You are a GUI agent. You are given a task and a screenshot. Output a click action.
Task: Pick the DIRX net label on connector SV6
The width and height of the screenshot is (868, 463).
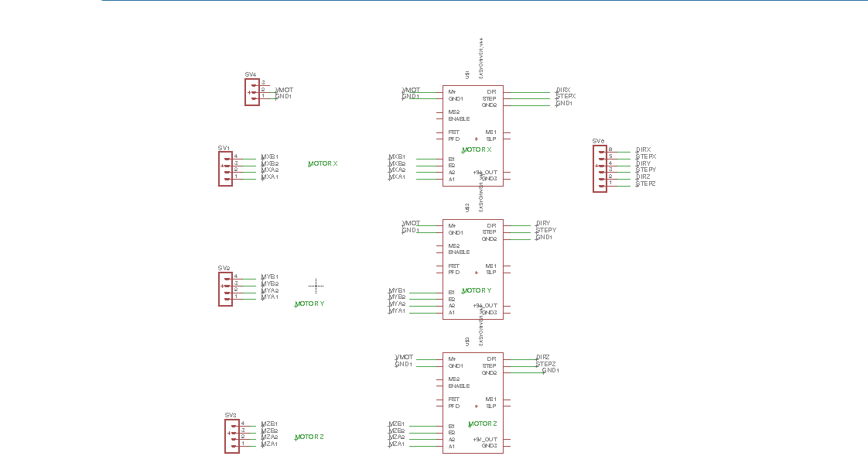coord(644,150)
